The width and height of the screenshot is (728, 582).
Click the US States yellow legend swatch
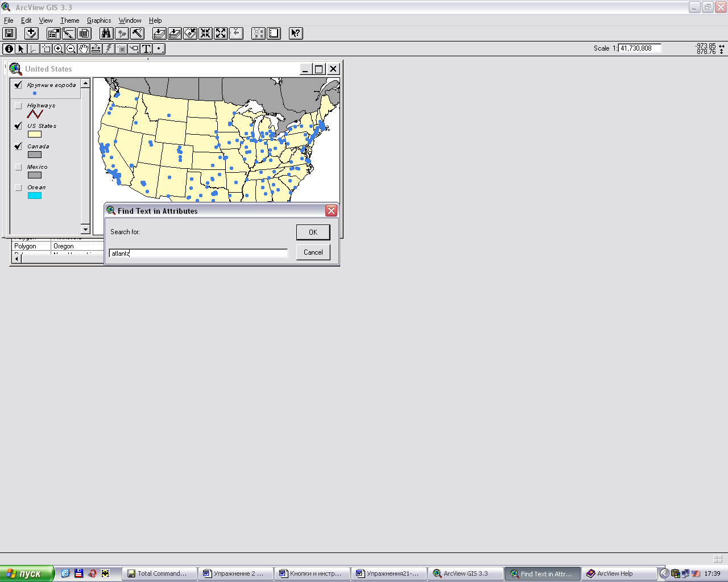tap(35, 134)
